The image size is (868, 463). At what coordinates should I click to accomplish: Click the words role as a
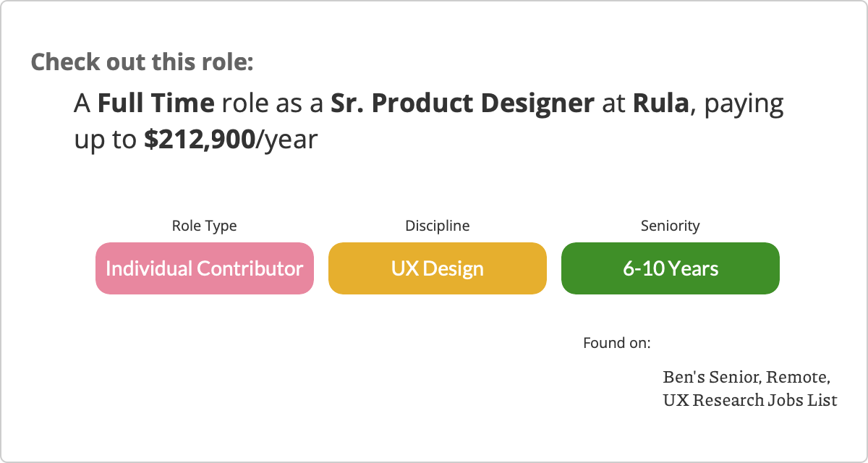pyautogui.click(x=272, y=104)
